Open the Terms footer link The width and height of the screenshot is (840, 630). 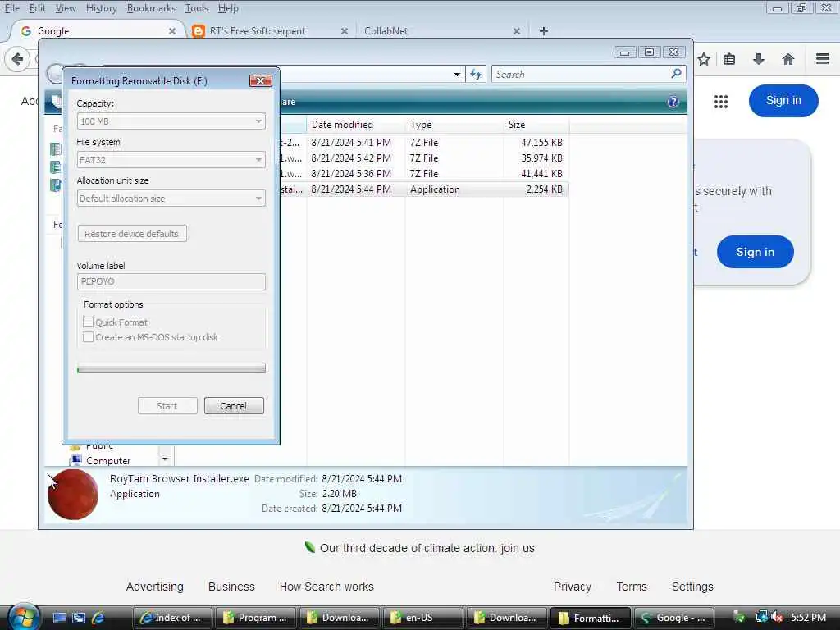(632, 587)
